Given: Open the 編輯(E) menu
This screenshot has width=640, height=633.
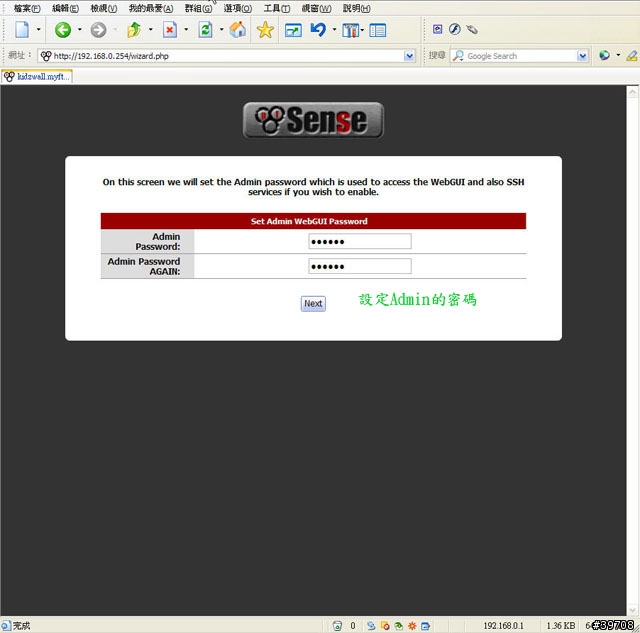Looking at the screenshot, I should pyautogui.click(x=65, y=8).
